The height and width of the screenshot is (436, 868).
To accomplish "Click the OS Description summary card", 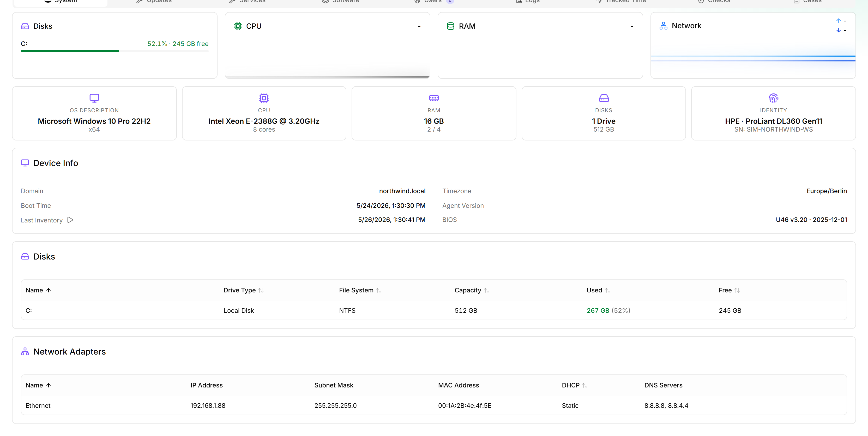I will tap(94, 113).
